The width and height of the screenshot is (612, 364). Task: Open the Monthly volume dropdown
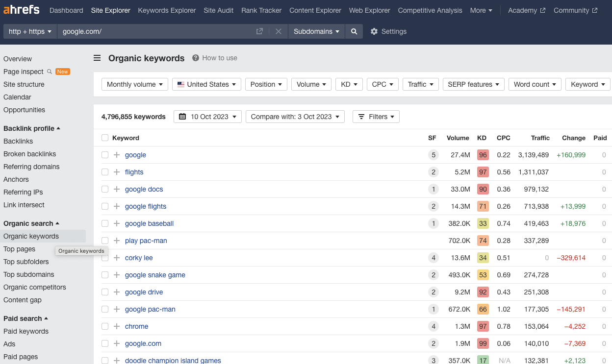point(135,84)
